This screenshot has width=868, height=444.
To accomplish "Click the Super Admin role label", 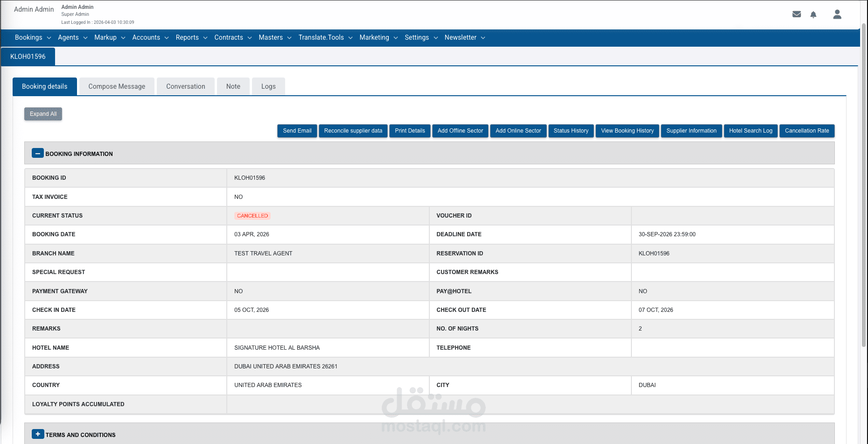I will coord(75,14).
